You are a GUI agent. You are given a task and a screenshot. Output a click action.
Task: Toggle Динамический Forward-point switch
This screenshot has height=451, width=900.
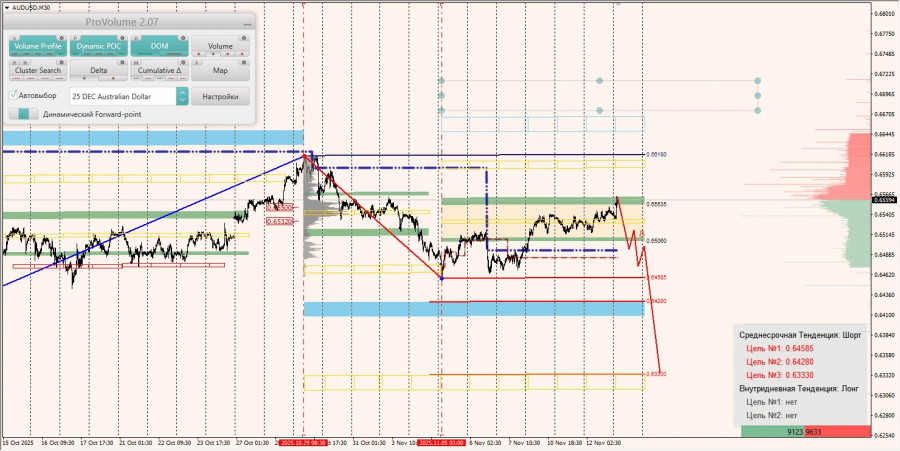[24, 114]
